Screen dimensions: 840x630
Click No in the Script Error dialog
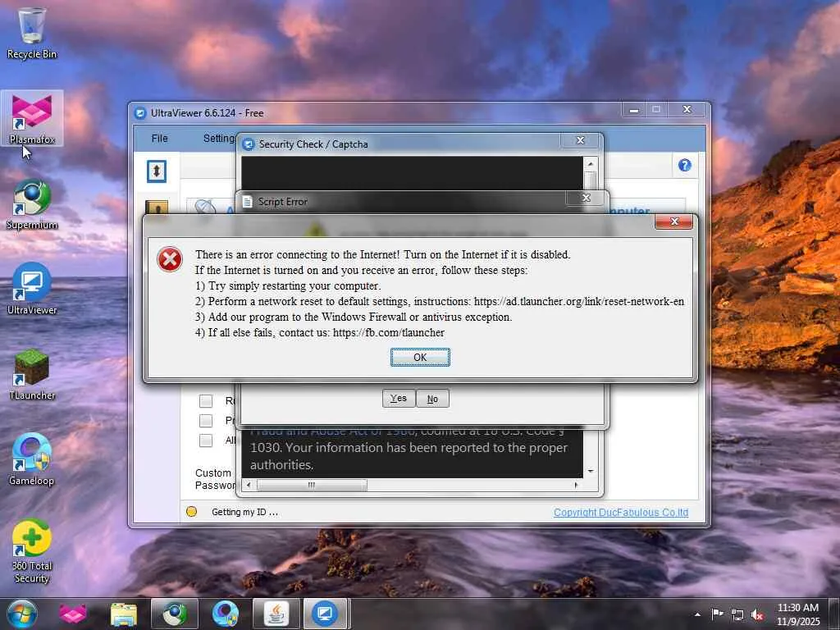(x=432, y=399)
